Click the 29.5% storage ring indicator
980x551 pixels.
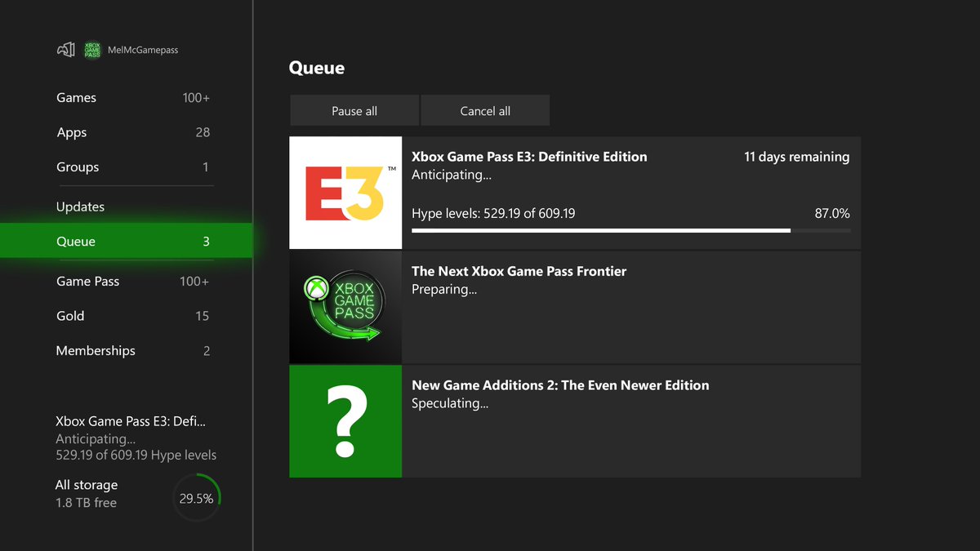coord(197,497)
